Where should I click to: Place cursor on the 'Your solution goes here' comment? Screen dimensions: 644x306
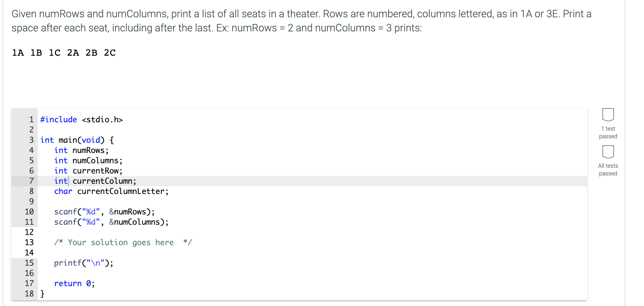point(123,242)
